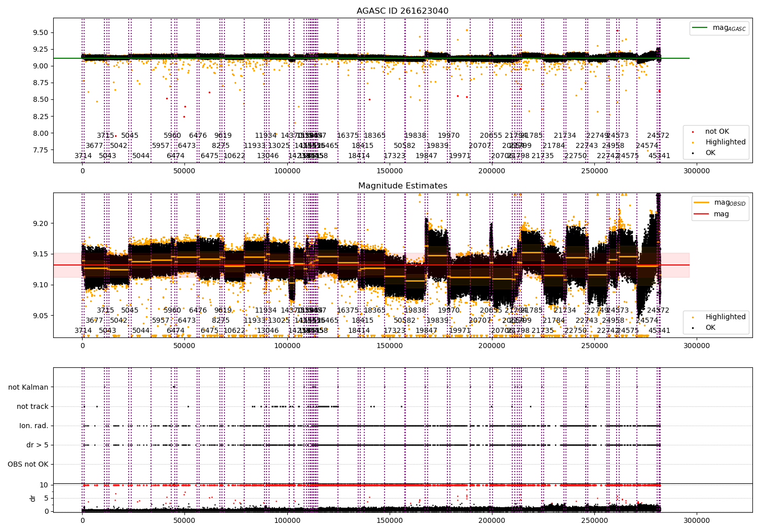
Task: Click obsid label 17323 in middle plot
Action: click(x=395, y=330)
